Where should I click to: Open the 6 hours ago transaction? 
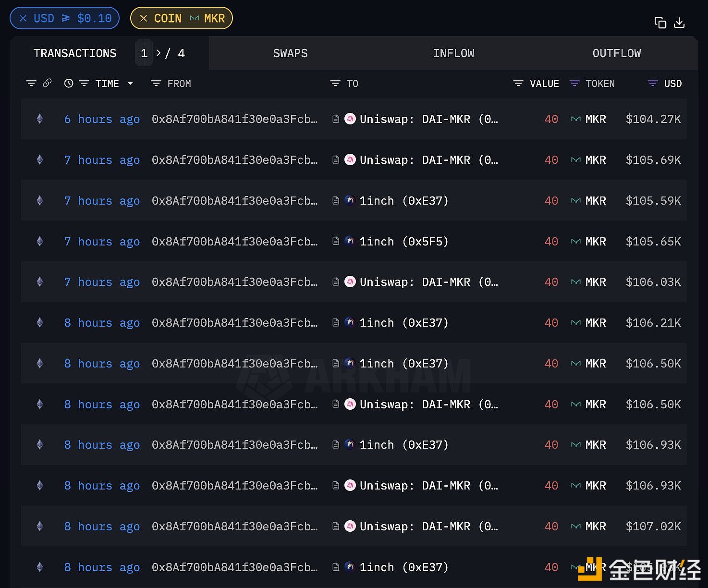(102, 119)
